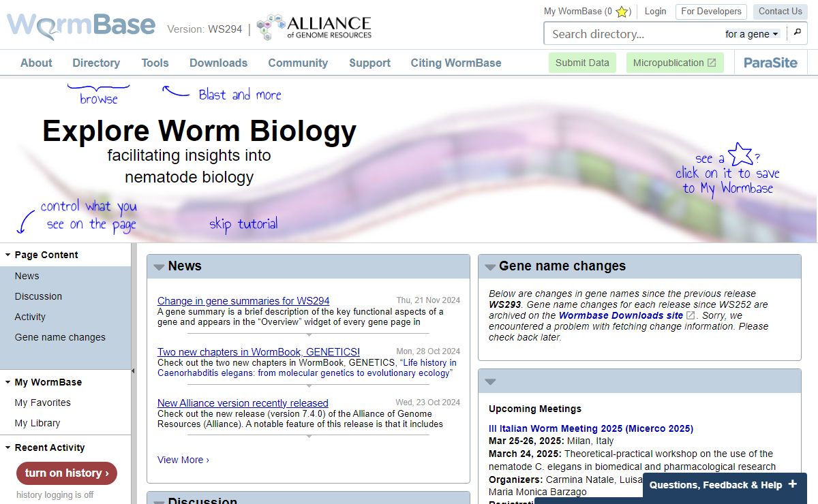Click the Submit Data button
This screenshot has width=818, height=504.
[x=582, y=63]
